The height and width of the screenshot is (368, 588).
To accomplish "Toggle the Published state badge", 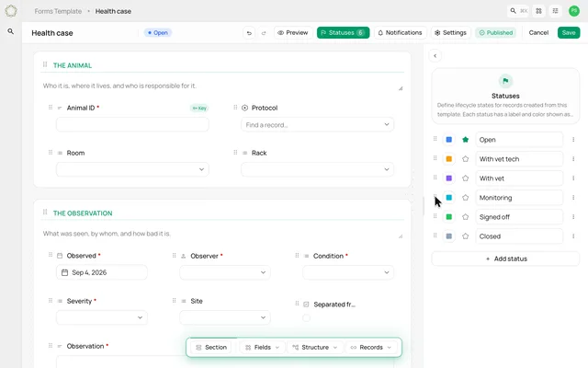I will 496,33.
